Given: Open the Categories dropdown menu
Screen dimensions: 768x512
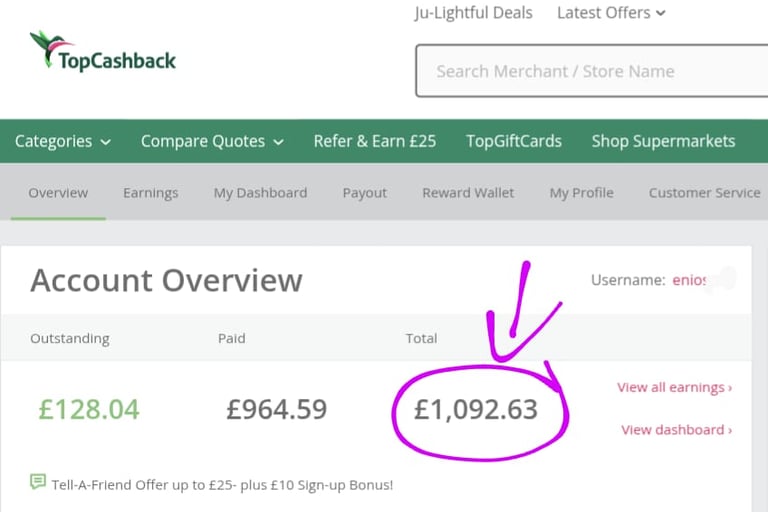Looking at the screenshot, I should point(63,141).
